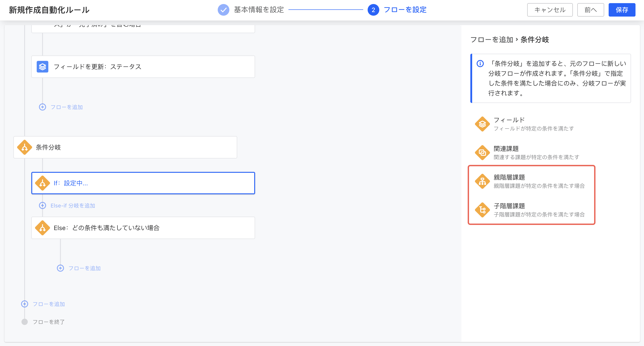This screenshot has height=346, width=644.
Task: Go back with the 前へ button
Action: click(x=591, y=10)
